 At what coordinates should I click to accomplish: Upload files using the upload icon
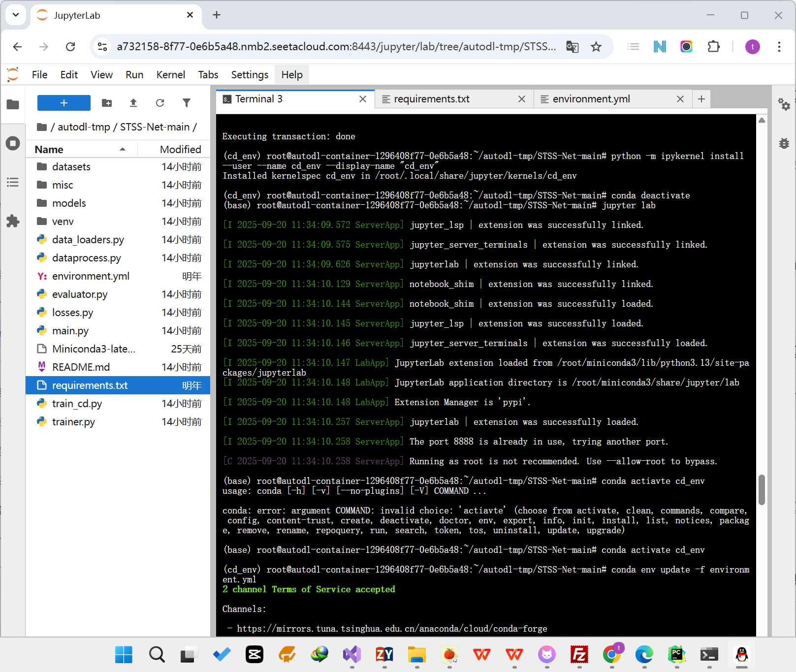(133, 103)
